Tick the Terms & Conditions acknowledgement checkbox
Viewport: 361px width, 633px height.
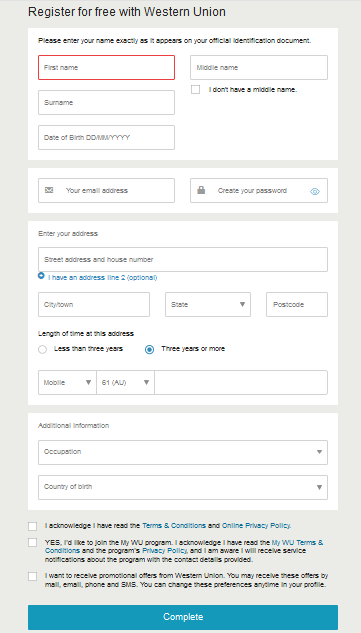(x=33, y=526)
